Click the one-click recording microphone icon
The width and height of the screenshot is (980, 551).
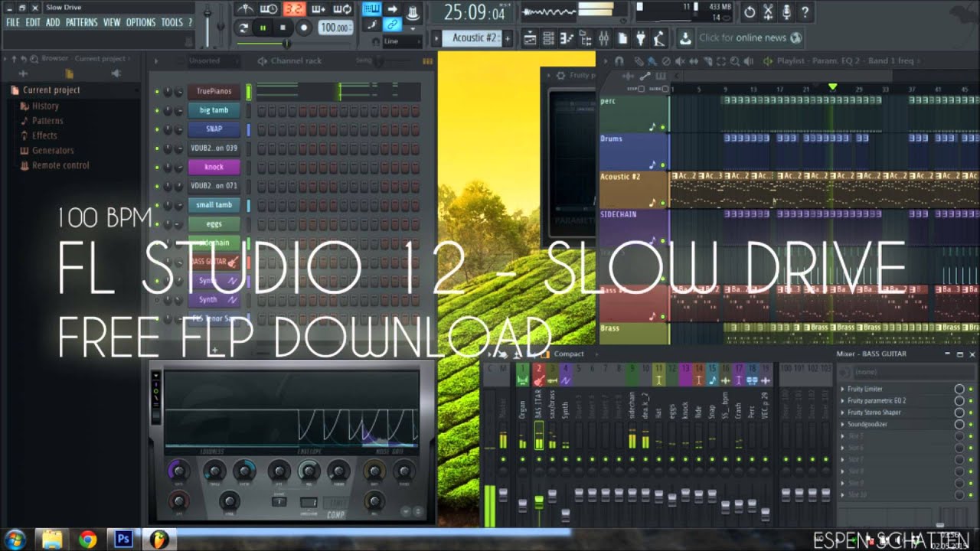tap(786, 11)
